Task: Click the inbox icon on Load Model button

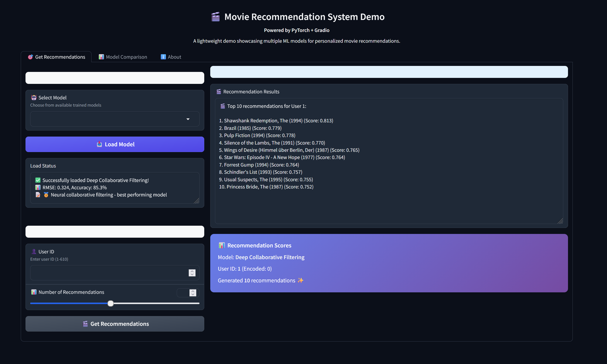Action: (99, 144)
